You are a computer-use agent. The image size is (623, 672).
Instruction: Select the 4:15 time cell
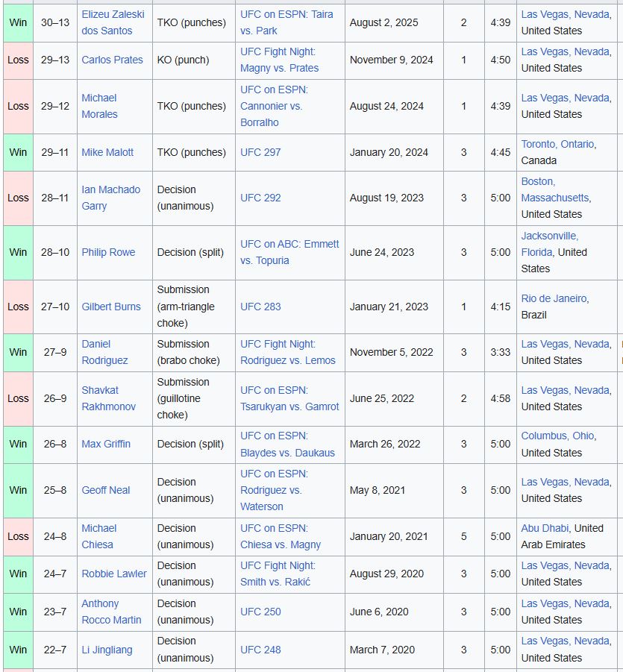click(x=501, y=307)
